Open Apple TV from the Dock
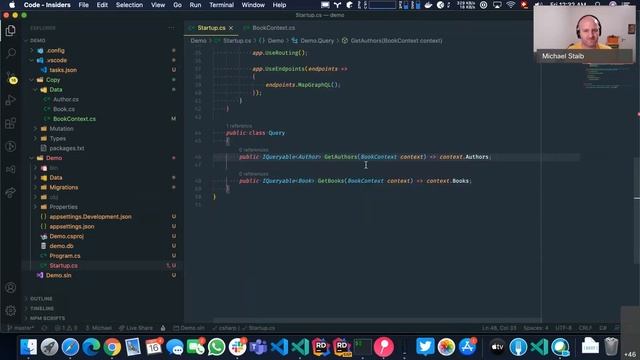This screenshot has height=360, width=640. [497, 347]
